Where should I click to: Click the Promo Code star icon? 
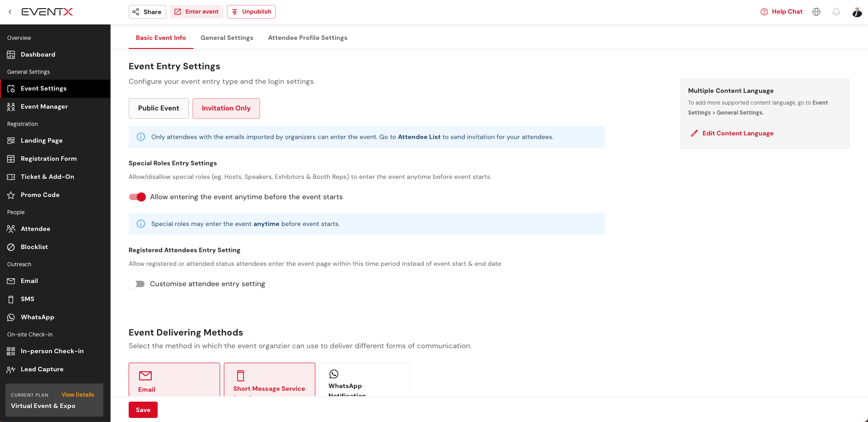[11, 195]
